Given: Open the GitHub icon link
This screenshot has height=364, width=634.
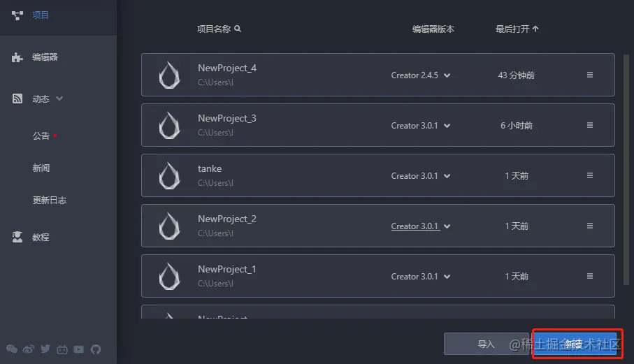Looking at the screenshot, I should (x=96, y=349).
